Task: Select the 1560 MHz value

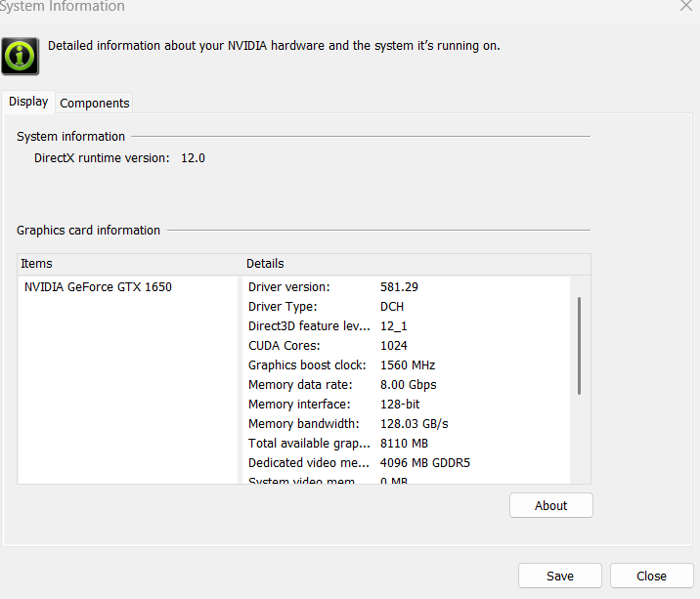Action: [x=408, y=365]
